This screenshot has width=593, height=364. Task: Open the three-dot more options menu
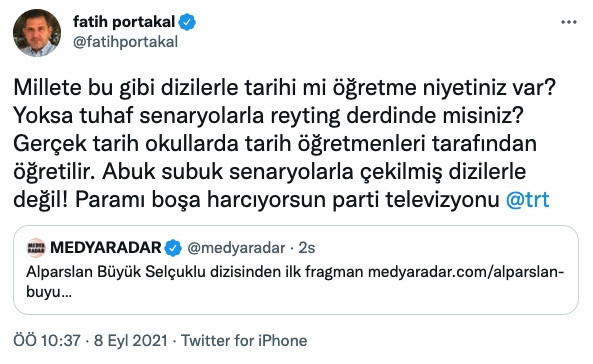click(569, 22)
